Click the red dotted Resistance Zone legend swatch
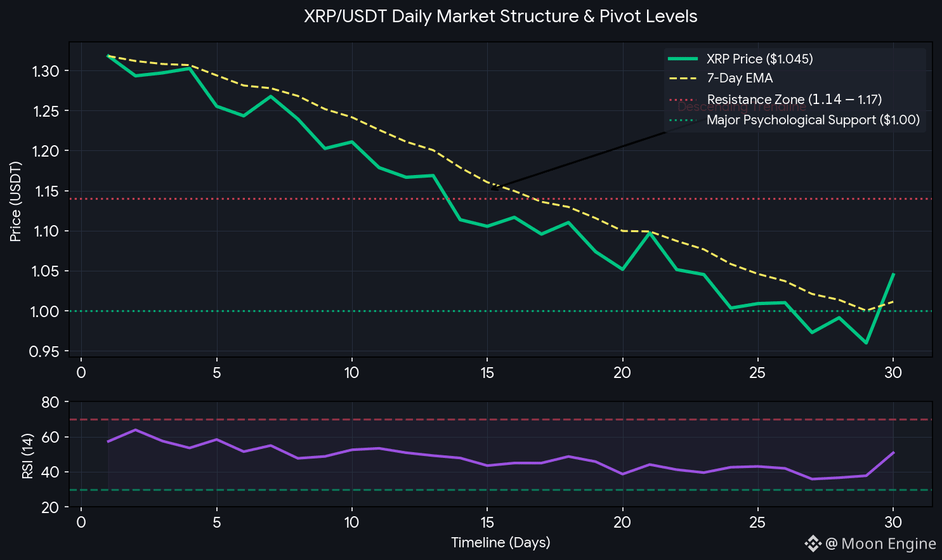942x560 pixels. click(683, 100)
